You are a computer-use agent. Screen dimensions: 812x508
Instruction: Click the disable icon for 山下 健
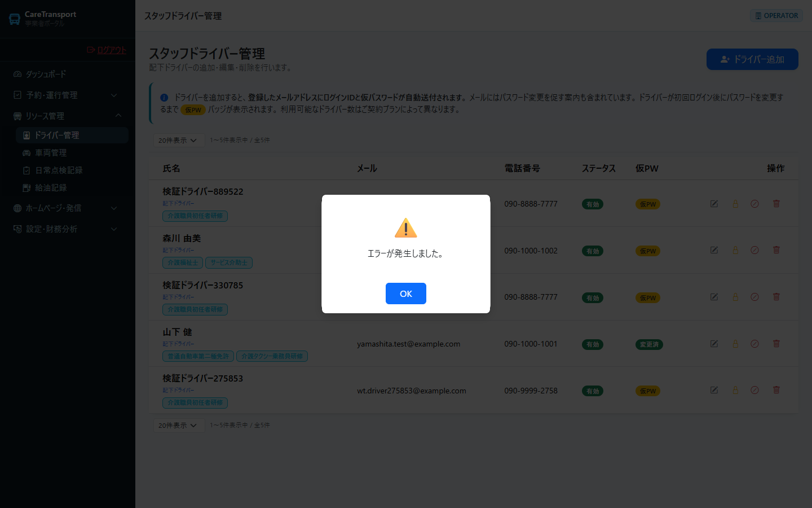point(754,344)
